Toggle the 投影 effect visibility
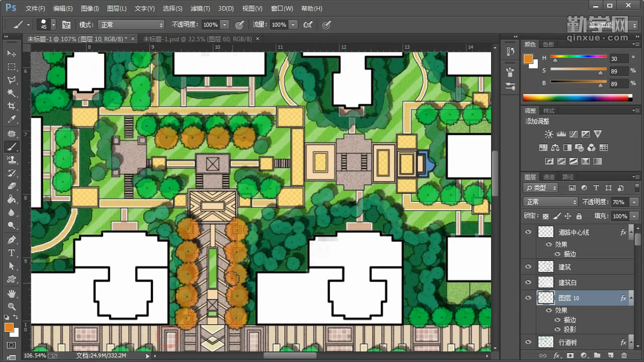The height and width of the screenshot is (362, 644). pyautogui.click(x=557, y=330)
